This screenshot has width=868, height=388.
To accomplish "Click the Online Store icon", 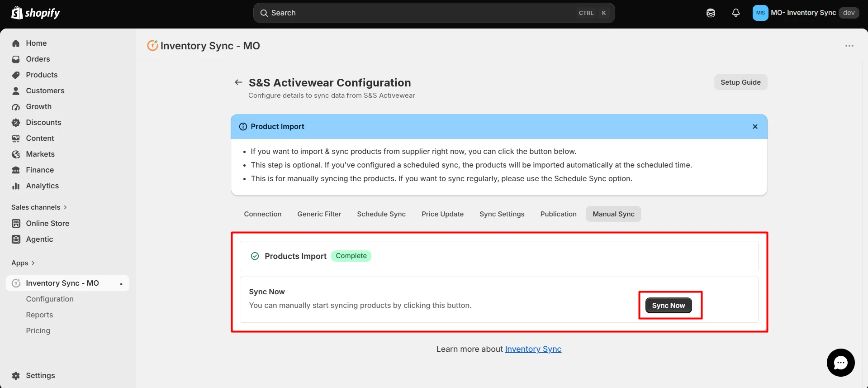I will [16, 223].
